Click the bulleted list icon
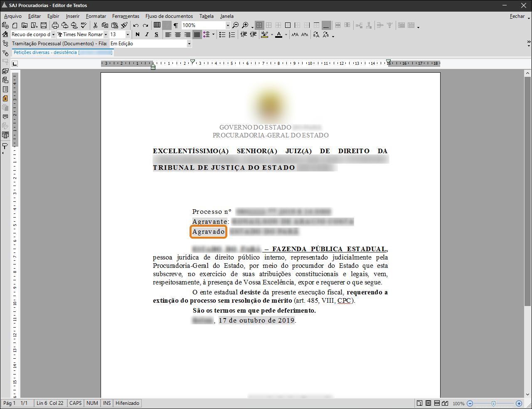The height and width of the screenshot is (409, 532). pyautogui.click(x=222, y=34)
